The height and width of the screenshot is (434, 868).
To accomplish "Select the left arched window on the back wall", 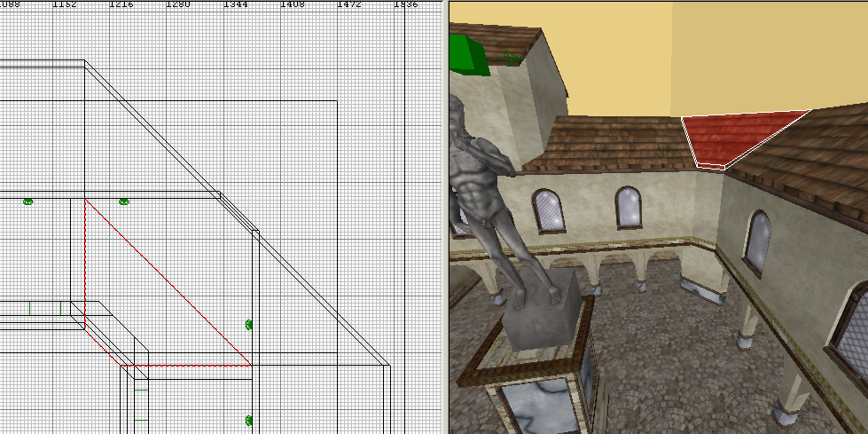I will pos(549,211).
